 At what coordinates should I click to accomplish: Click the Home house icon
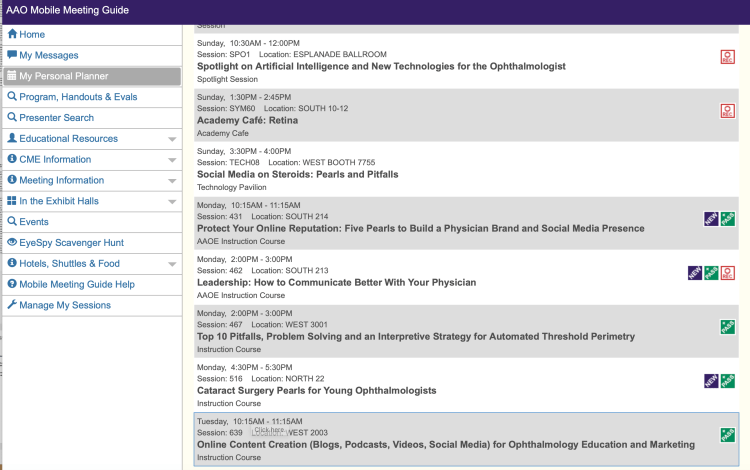pos(12,33)
